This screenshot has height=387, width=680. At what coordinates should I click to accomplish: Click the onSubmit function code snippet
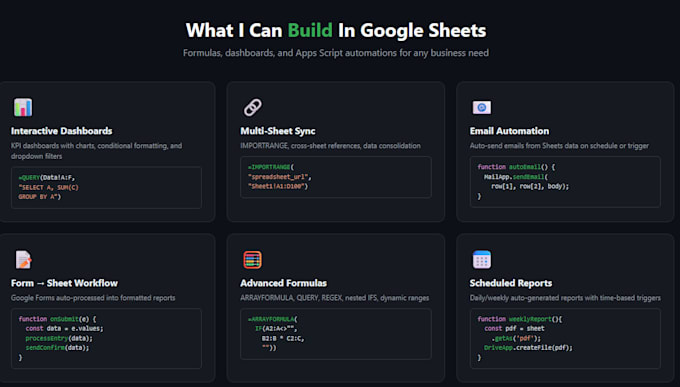pos(106,338)
